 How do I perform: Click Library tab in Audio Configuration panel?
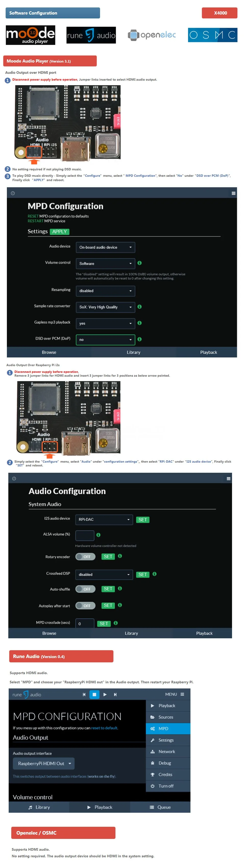coord(132,633)
